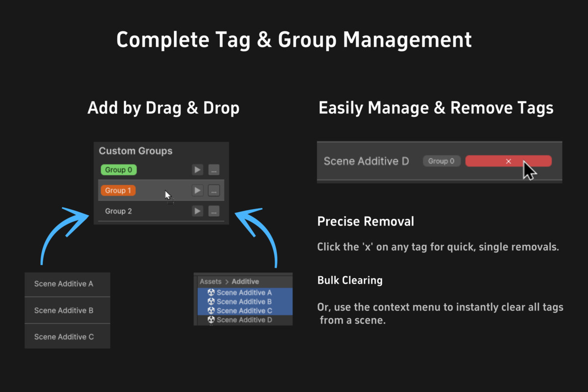The image size is (588, 392).
Task: Click the Unity icon of Scene Additive D asset
Action: [x=211, y=320]
